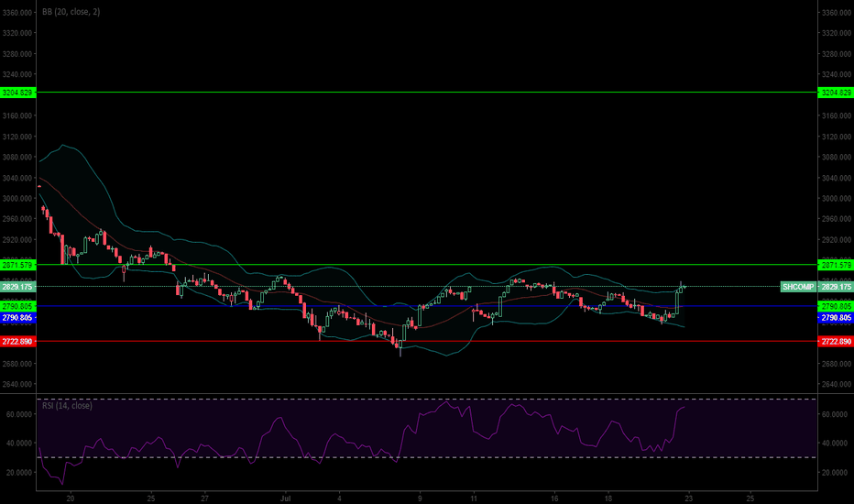The width and height of the screenshot is (854, 504).
Task: Click the Jul label on the time axis
Action: coord(285,498)
